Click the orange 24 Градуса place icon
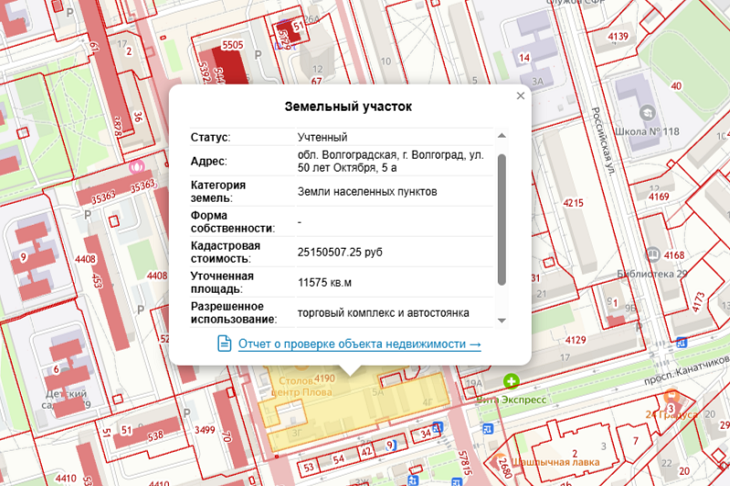 671,397
